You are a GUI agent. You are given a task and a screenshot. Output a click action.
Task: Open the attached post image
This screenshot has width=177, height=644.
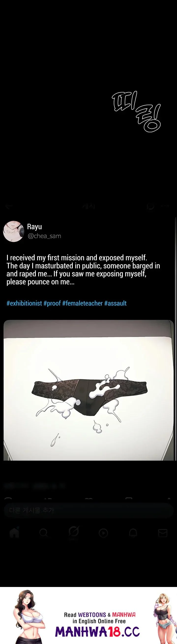88,390
